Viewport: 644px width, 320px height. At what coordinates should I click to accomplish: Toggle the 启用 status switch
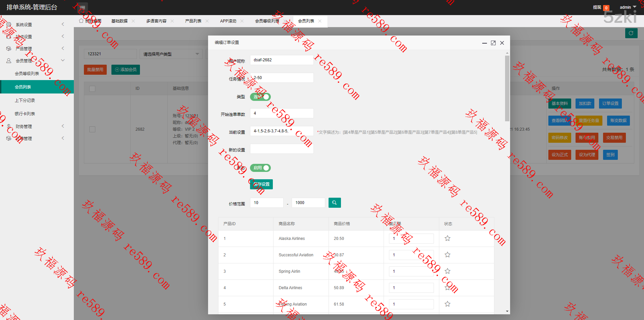pos(260,168)
